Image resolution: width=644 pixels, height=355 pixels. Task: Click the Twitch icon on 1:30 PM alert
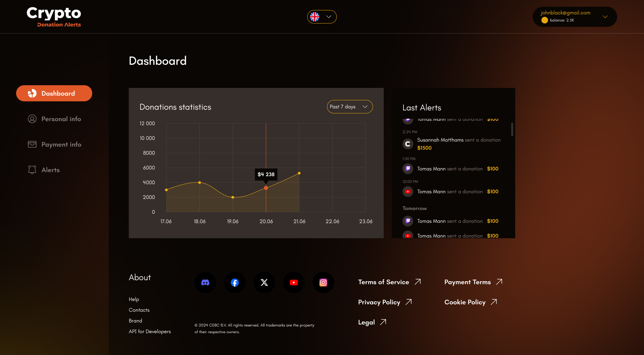408,169
